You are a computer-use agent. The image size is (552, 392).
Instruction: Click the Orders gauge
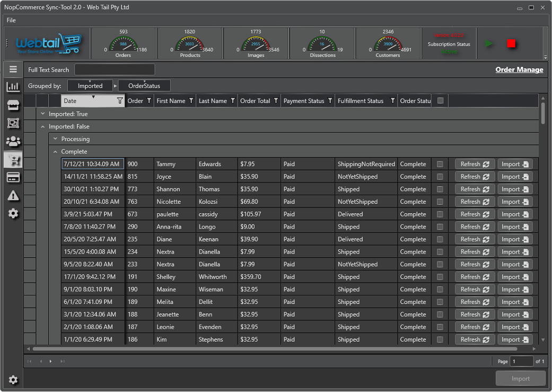point(123,43)
